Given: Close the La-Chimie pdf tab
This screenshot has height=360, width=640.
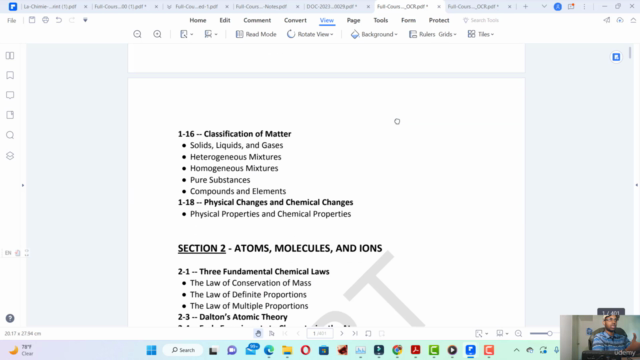Looking at the screenshot, I should (x=85, y=7).
